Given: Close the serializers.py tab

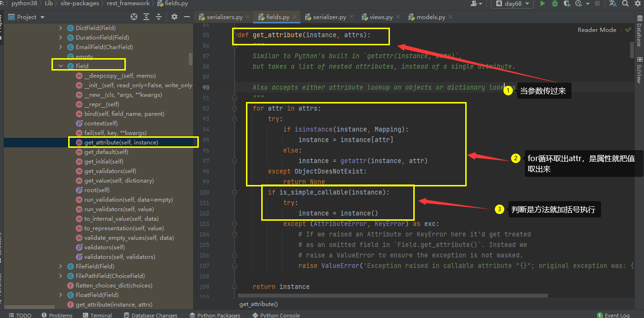Looking at the screenshot, I should click(x=248, y=17).
